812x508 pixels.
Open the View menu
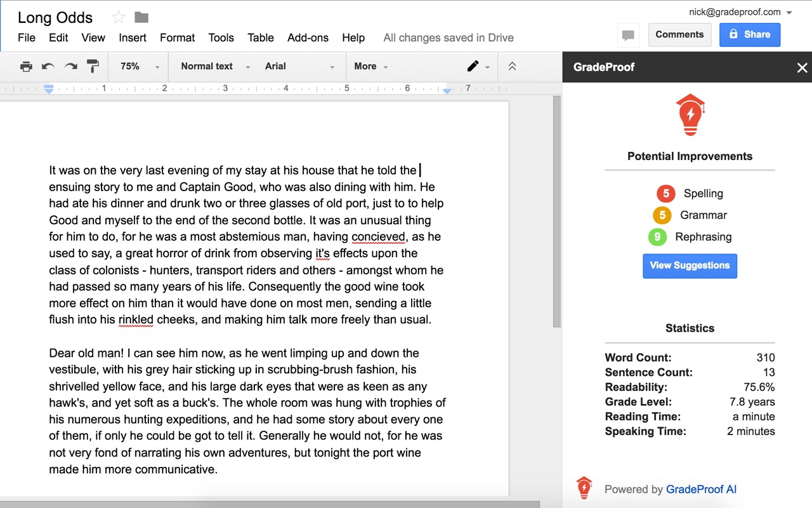(x=93, y=37)
